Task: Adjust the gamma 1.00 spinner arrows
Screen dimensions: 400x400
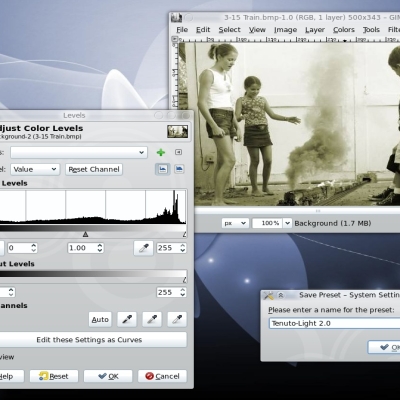Action: click(x=100, y=248)
